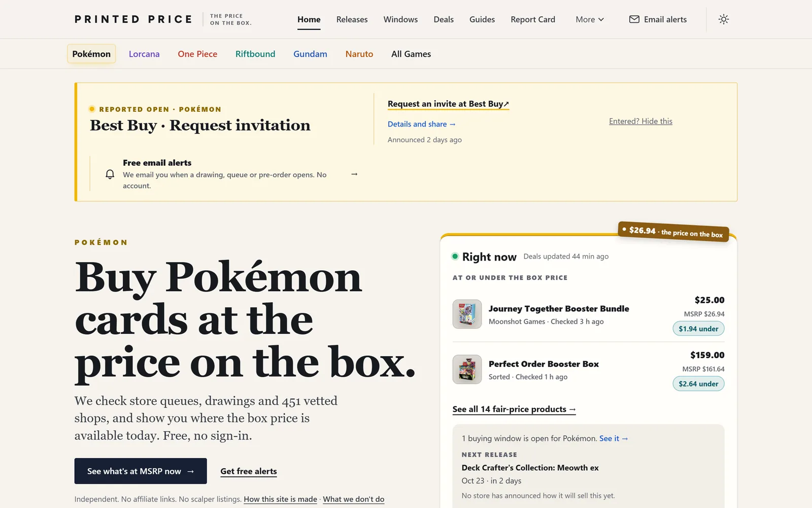812x508 pixels.
Task: Open the All Games tab
Action: point(411,54)
